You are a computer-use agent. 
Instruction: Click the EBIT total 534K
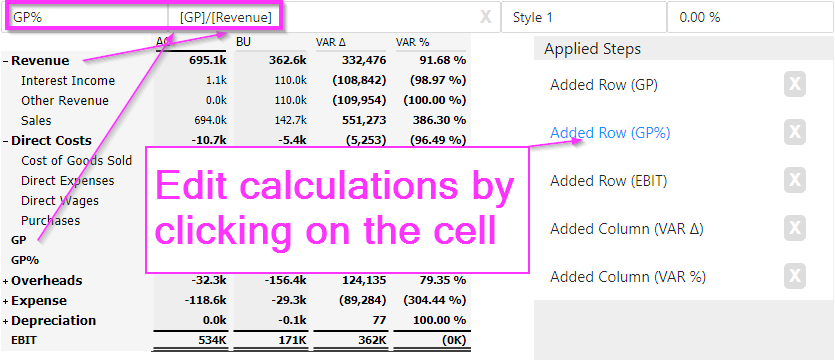coord(213,340)
